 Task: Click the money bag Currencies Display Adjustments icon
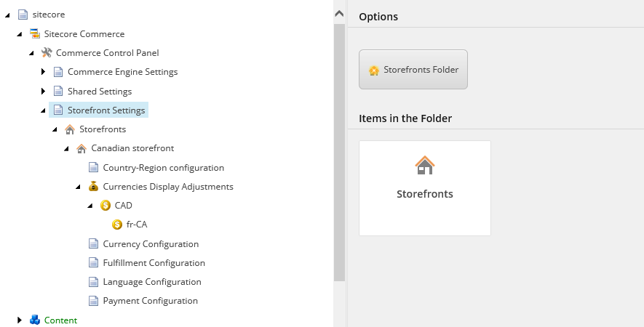93,186
